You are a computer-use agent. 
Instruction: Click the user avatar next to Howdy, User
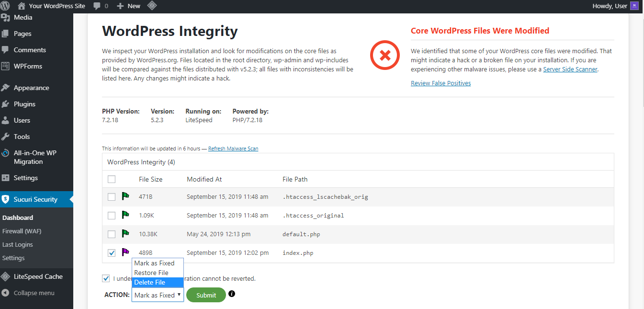[634, 6]
